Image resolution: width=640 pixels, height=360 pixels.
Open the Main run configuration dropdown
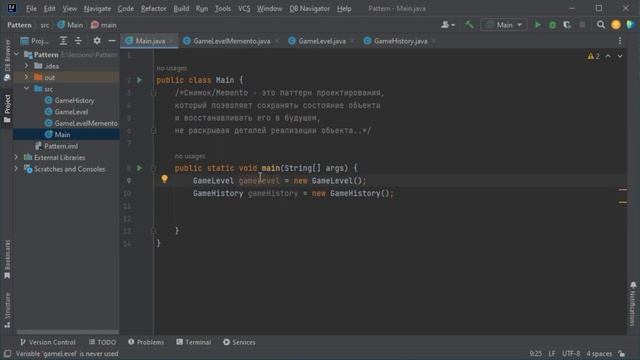pyautogui.click(x=504, y=25)
